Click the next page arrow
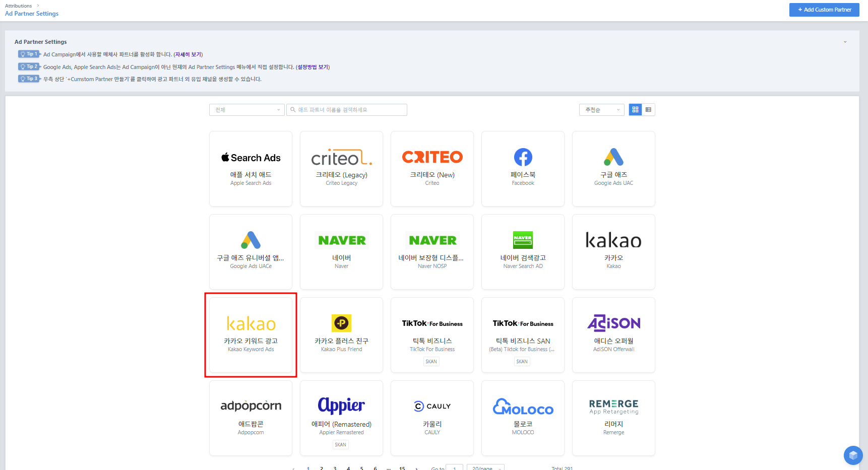 (416, 468)
